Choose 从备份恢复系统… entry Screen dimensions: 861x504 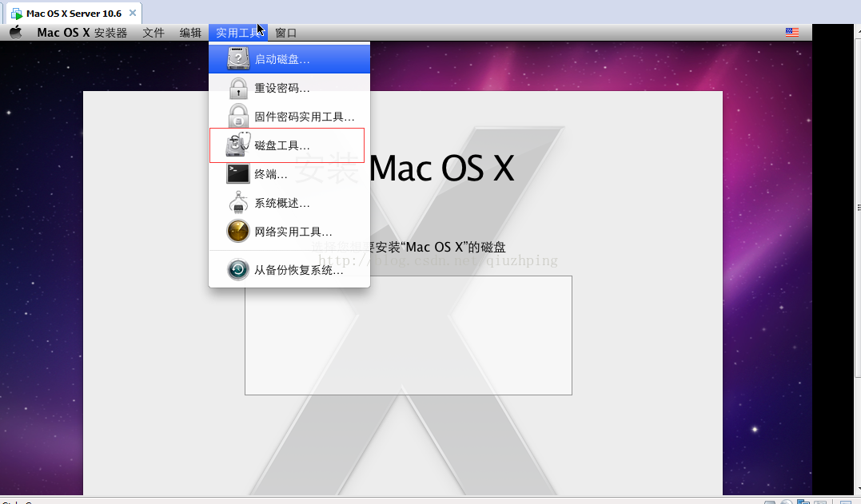point(289,270)
